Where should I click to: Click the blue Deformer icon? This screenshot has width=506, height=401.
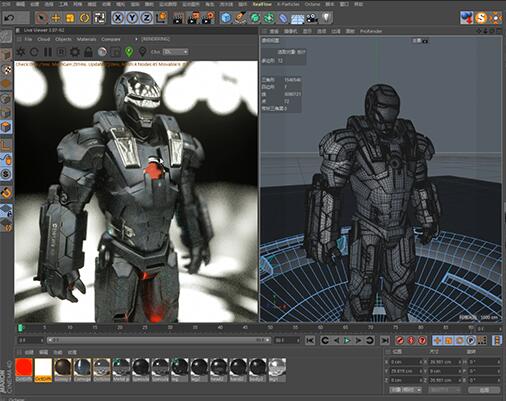point(283,18)
